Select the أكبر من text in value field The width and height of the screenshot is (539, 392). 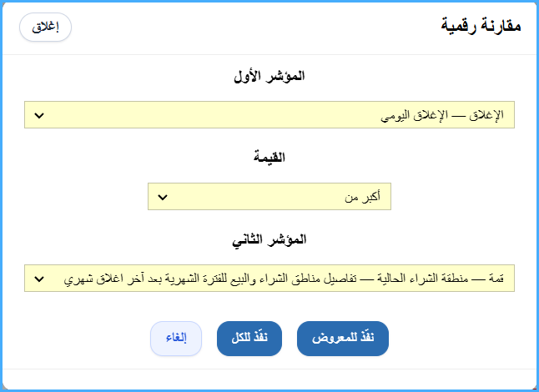coord(363,197)
